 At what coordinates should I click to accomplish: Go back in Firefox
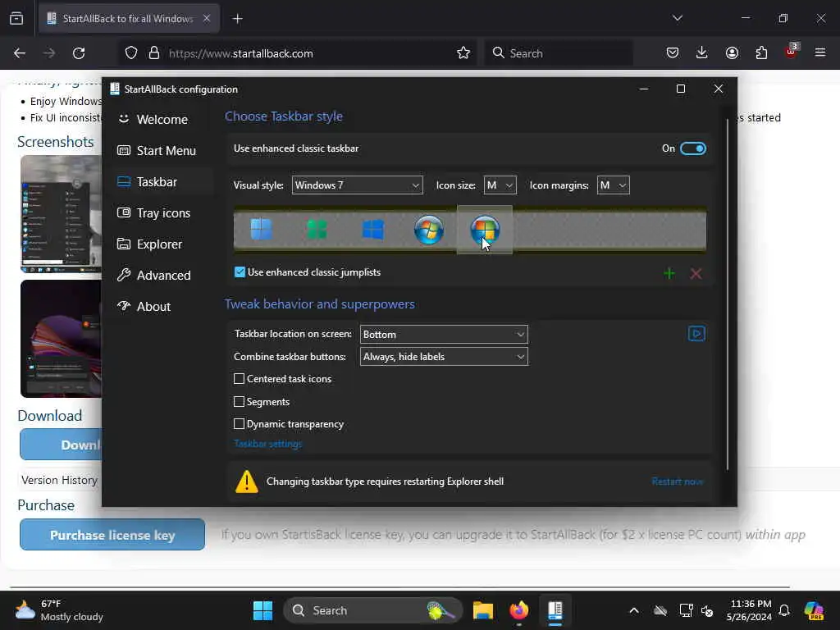(x=20, y=53)
